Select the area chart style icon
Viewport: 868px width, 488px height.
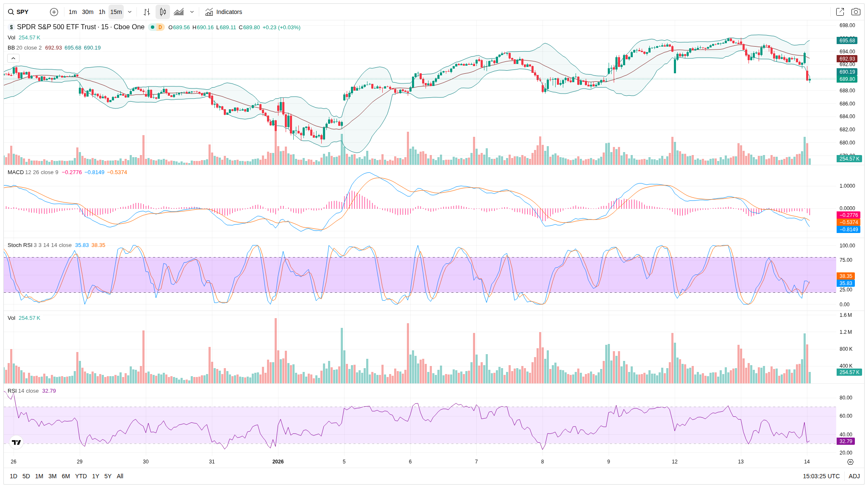point(179,12)
